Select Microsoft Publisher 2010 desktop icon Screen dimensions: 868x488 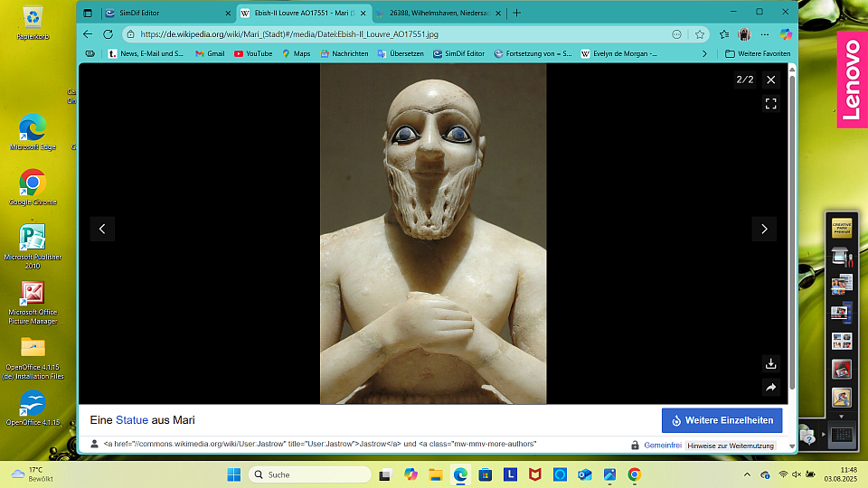coord(33,247)
